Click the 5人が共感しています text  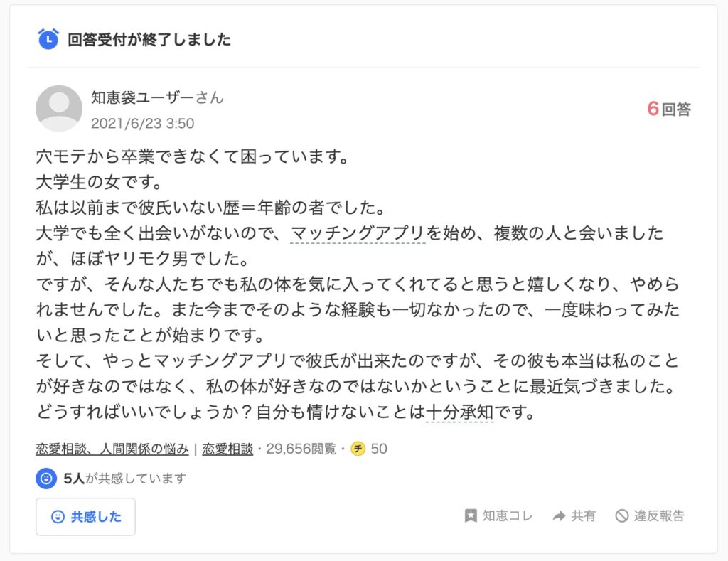pyautogui.click(x=124, y=479)
